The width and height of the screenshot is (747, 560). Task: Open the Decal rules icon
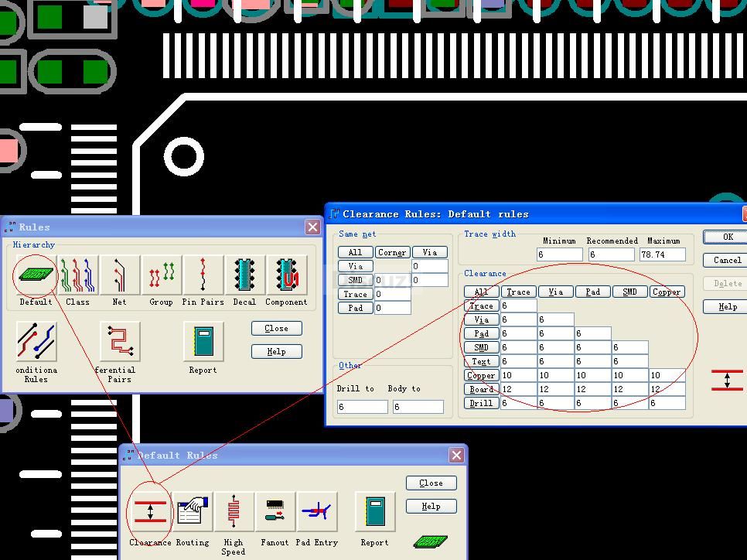click(244, 275)
